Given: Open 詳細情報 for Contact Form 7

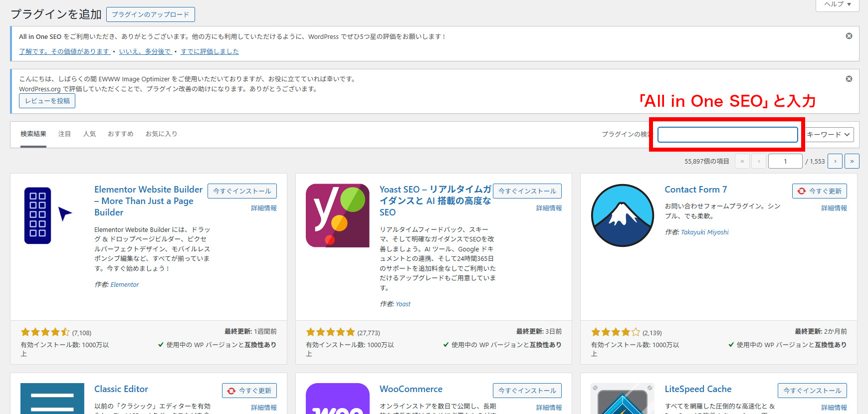Looking at the screenshot, I should coord(834,208).
